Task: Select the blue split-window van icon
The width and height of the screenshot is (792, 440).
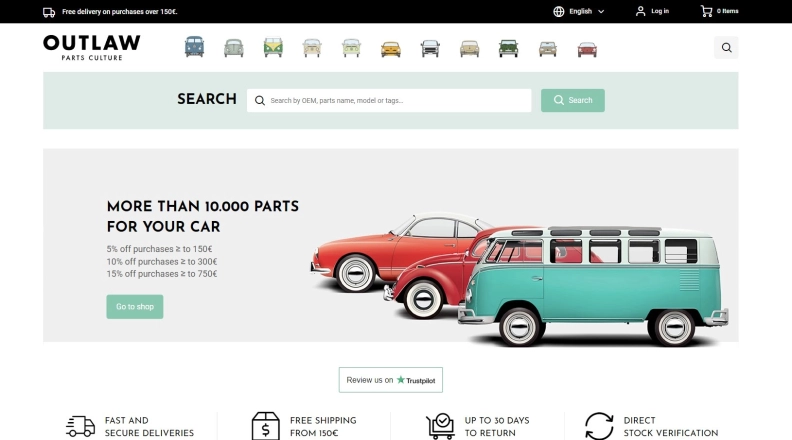Action: click(194, 47)
